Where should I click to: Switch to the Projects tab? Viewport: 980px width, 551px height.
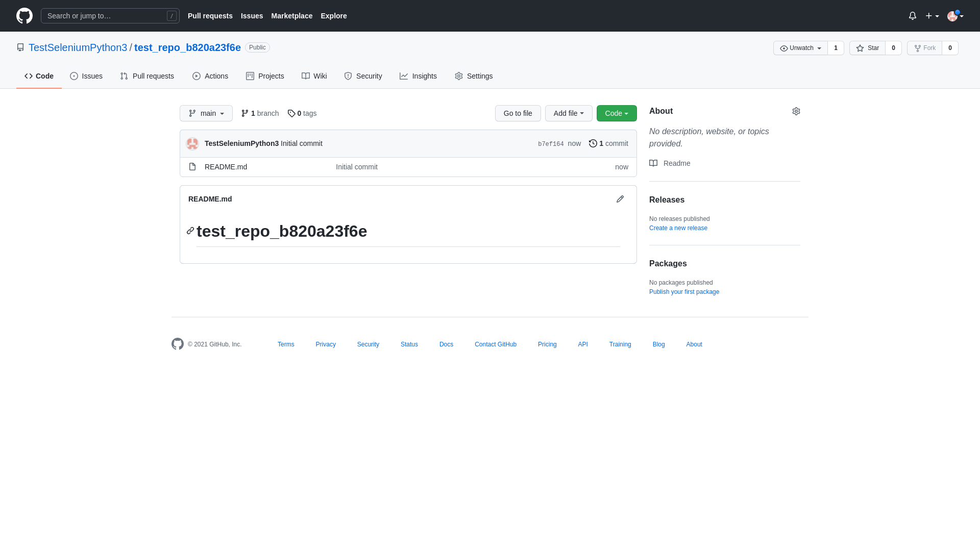click(265, 76)
